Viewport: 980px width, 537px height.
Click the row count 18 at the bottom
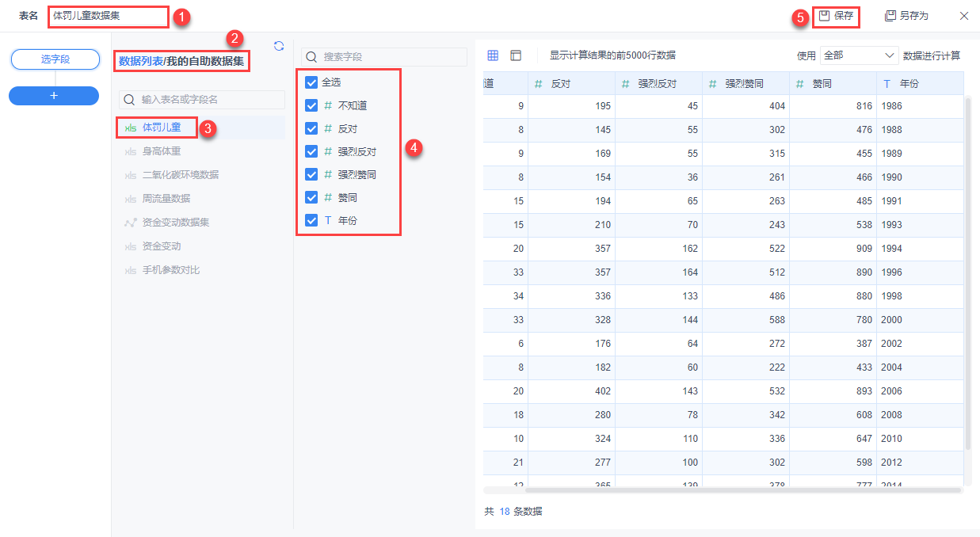click(505, 512)
